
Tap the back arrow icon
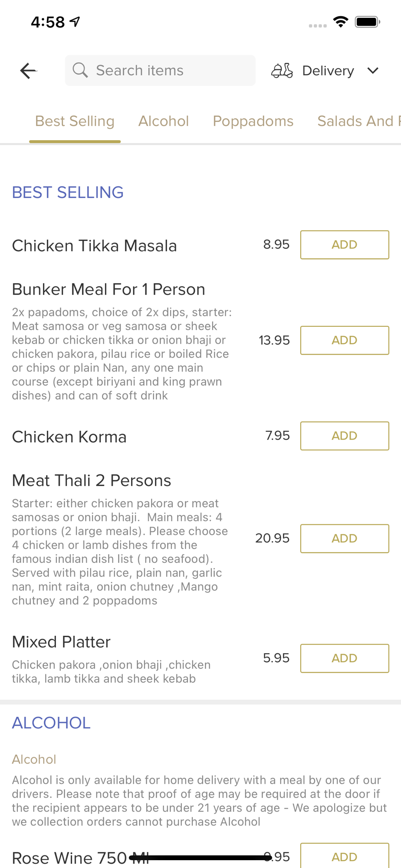[29, 71]
